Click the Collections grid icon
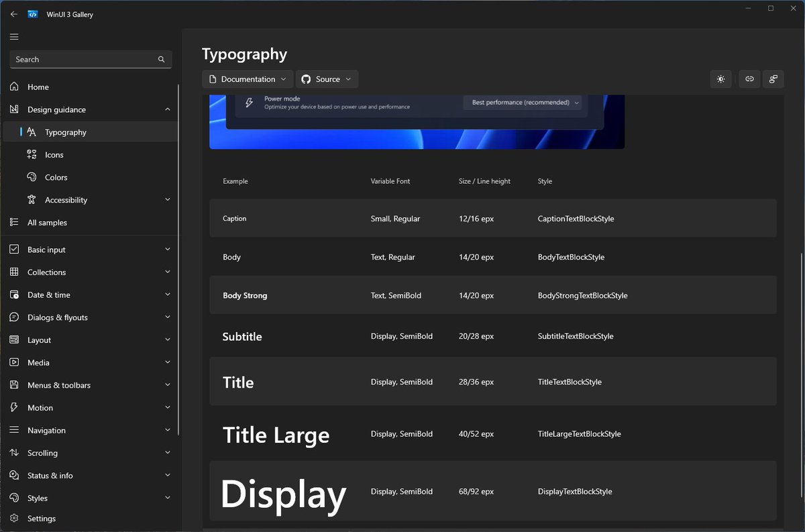The height and width of the screenshot is (532, 805). [14, 272]
